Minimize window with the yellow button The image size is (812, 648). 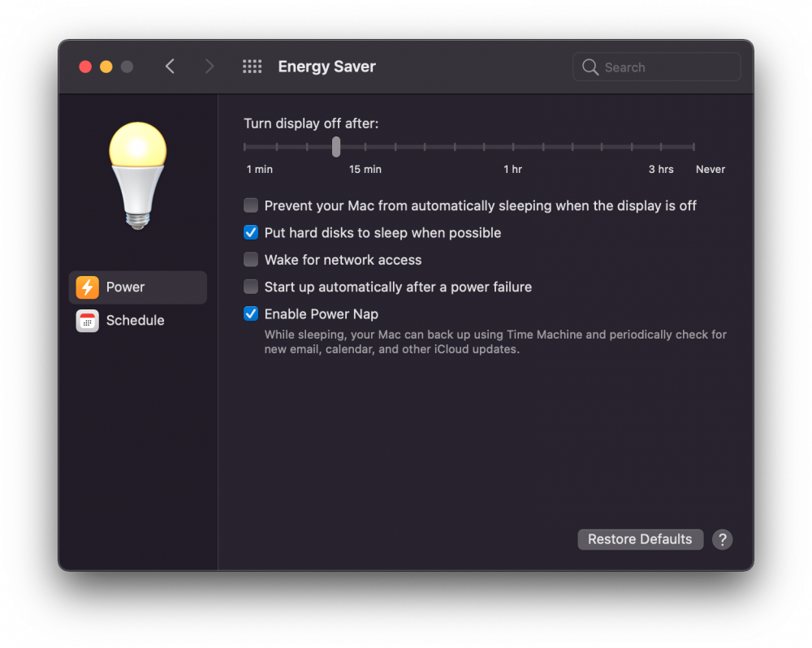tap(106, 67)
